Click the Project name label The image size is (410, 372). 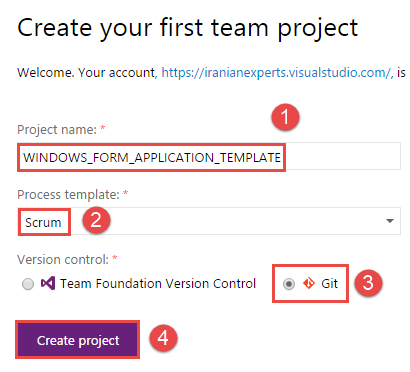click(57, 130)
